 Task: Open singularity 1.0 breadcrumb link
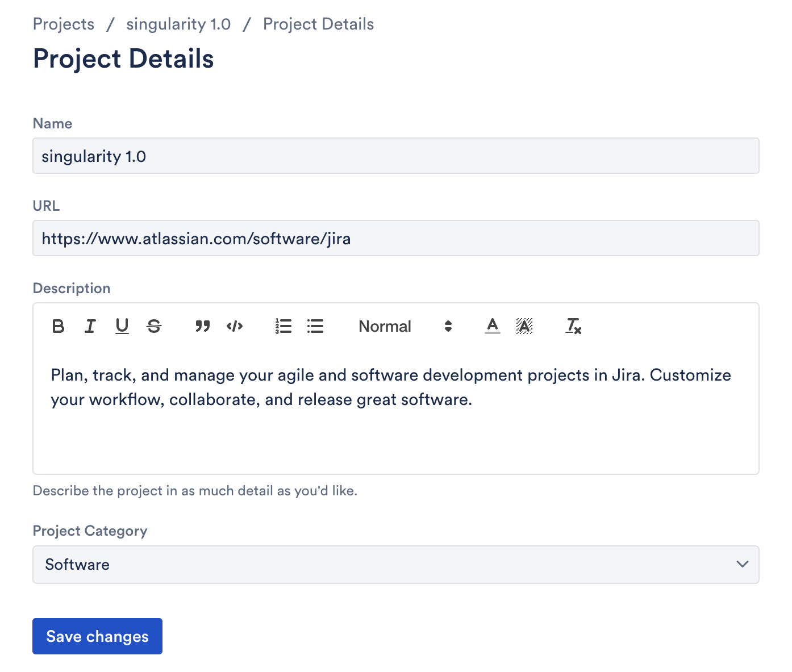[x=178, y=24]
